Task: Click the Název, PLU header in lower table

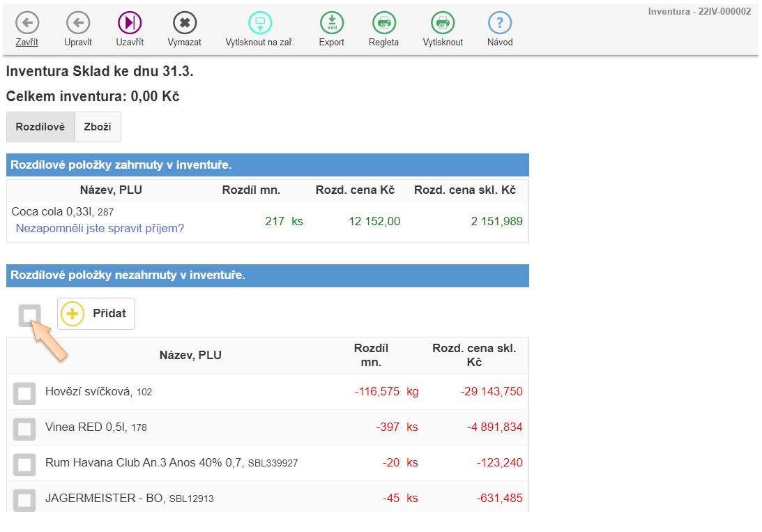Action: [190, 355]
